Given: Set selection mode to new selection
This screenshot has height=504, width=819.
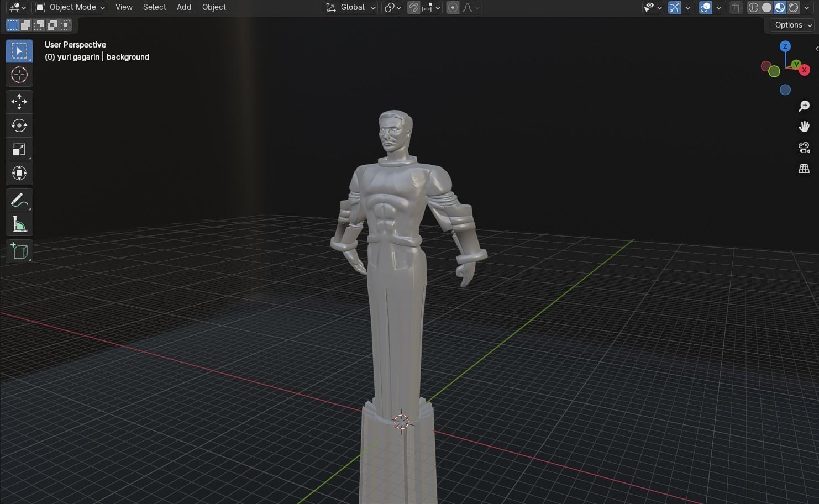Looking at the screenshot, I should click(12, 25).
